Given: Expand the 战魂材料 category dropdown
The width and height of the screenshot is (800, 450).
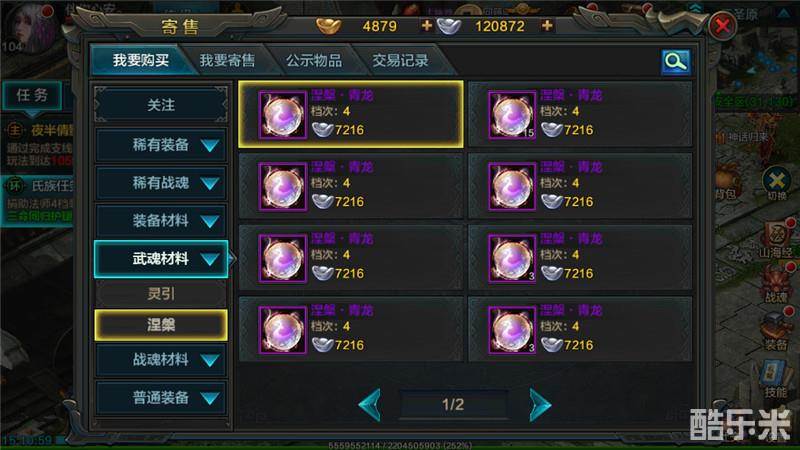Looking at the screenshot, I should point(161,360).
